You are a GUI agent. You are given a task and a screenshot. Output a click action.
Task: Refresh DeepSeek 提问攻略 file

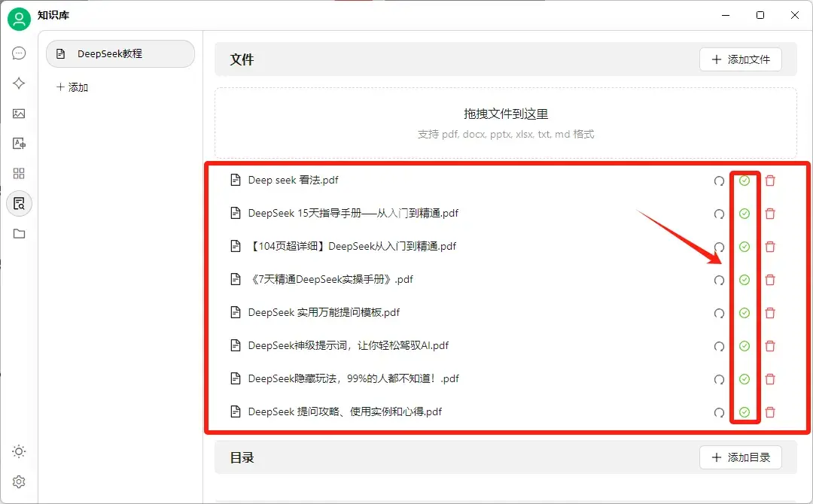point(719,413)
